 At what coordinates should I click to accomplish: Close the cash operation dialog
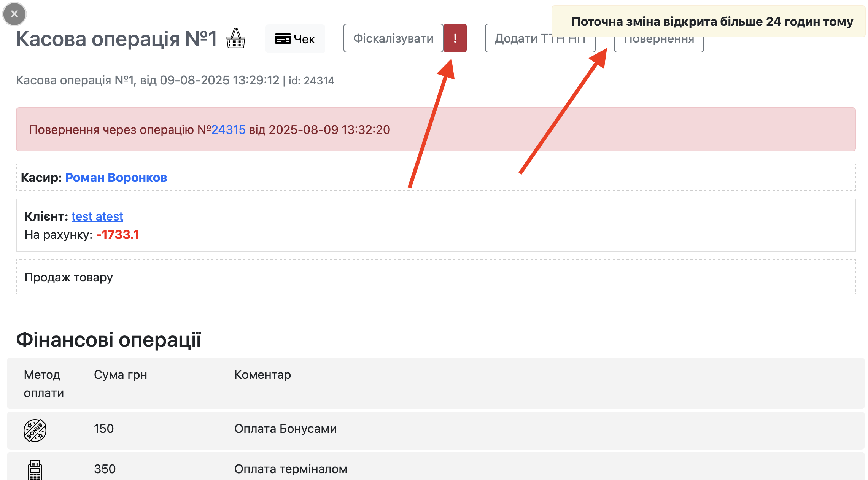[14, 14]
